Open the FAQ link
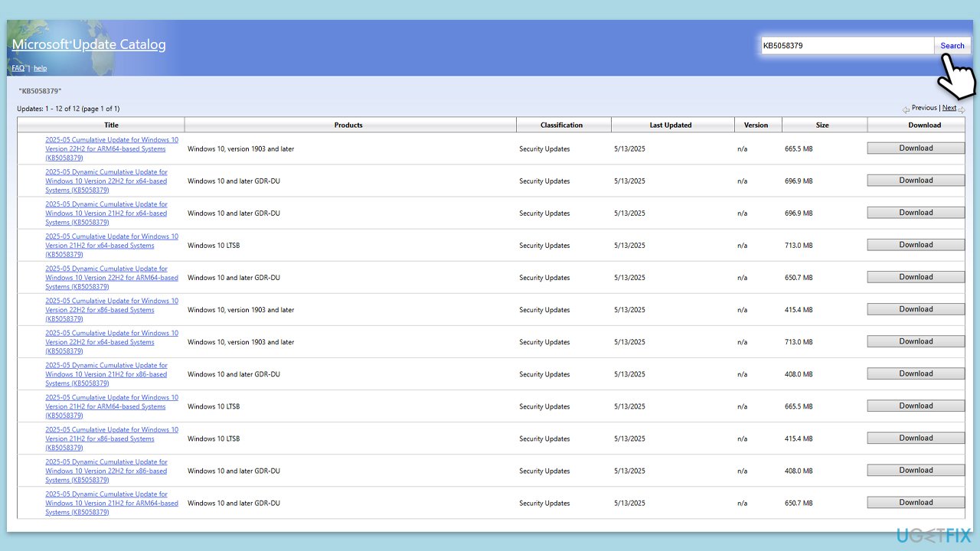 tap(18, 68)
